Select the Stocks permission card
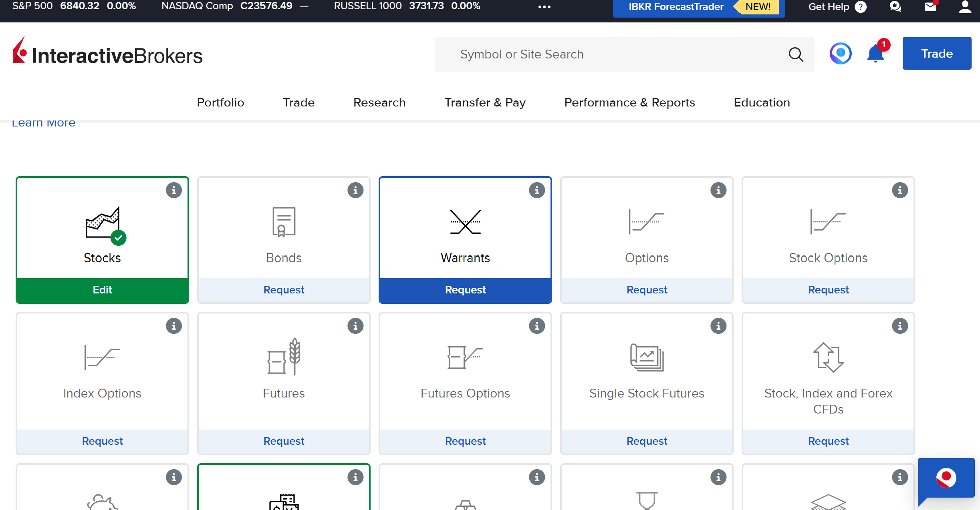 pos(102,232)
